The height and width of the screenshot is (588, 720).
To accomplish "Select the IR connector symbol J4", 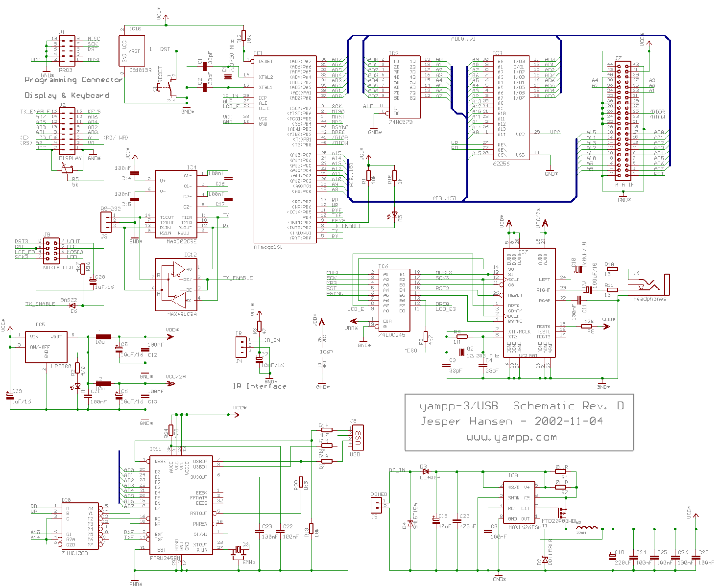I will point(240,347).
